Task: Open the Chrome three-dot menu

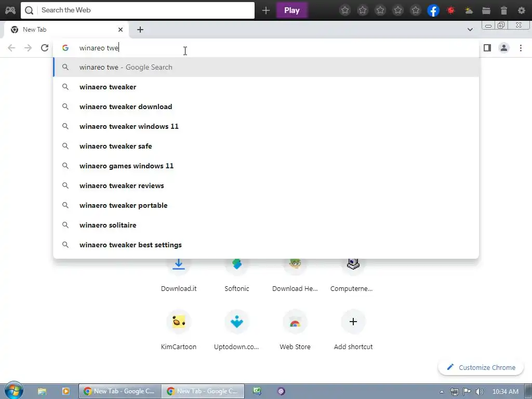Action: [521, 48]
